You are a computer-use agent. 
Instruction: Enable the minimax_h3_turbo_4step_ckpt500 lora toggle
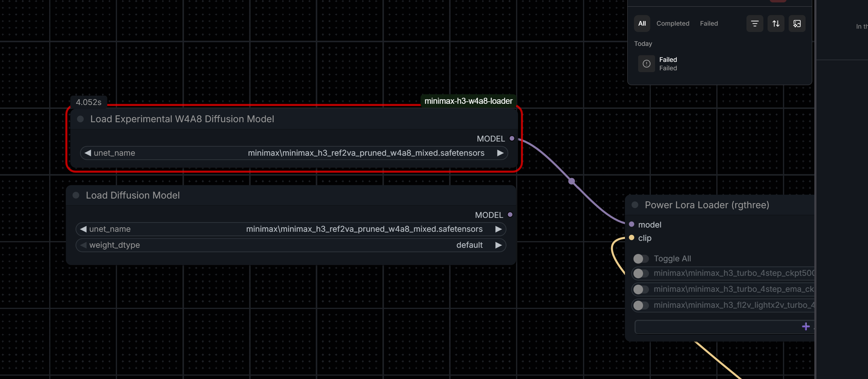click(x=641, y=273)
